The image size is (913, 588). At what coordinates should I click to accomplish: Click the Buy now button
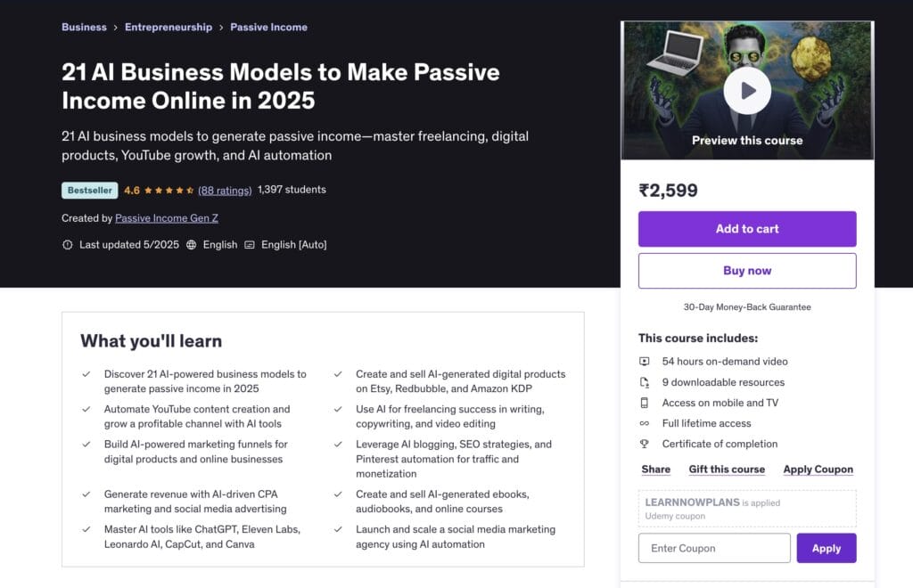[x=747, y=270]
